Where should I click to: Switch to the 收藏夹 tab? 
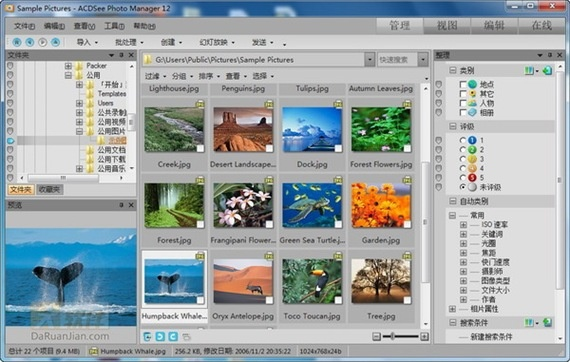point(49,189)
